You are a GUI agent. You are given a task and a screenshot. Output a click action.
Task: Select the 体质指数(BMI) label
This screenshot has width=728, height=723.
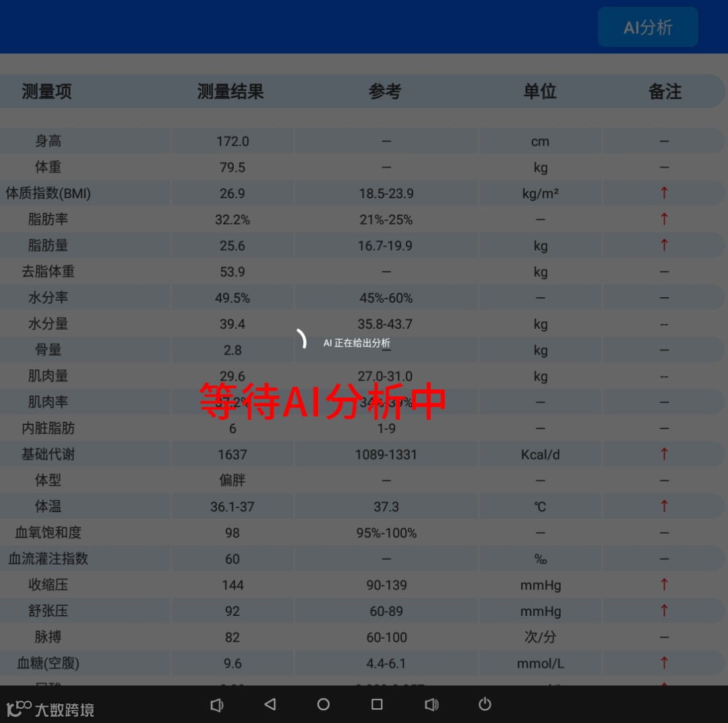coord(48,193)
